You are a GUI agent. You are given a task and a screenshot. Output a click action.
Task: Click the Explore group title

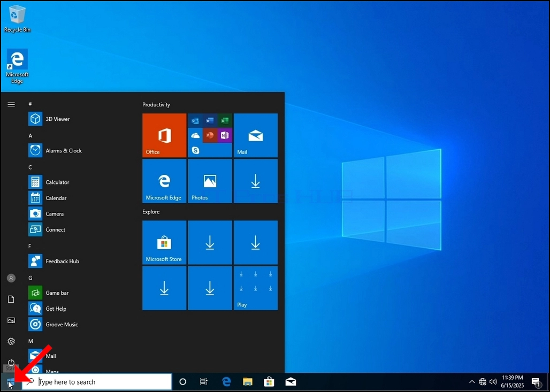click(151, 212)
